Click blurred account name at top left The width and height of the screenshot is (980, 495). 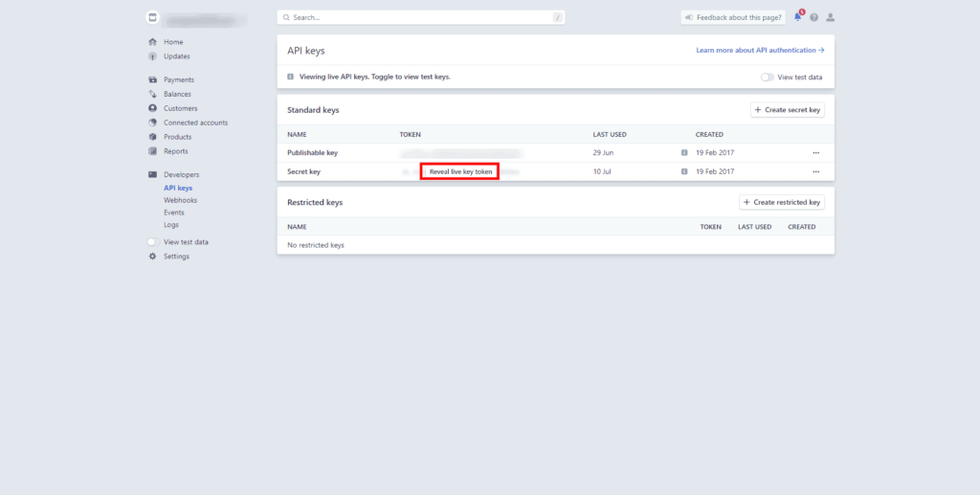point(205,20)
